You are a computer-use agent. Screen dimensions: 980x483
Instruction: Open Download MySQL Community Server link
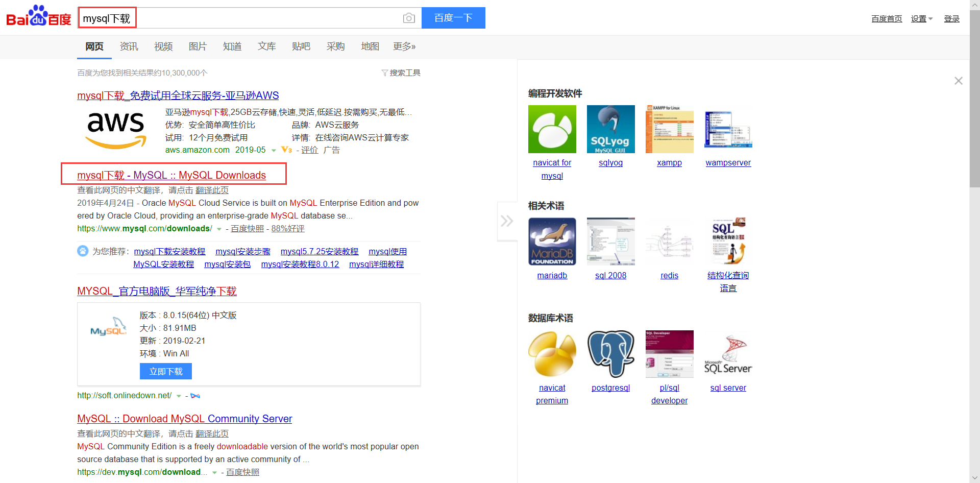point(185,419)
